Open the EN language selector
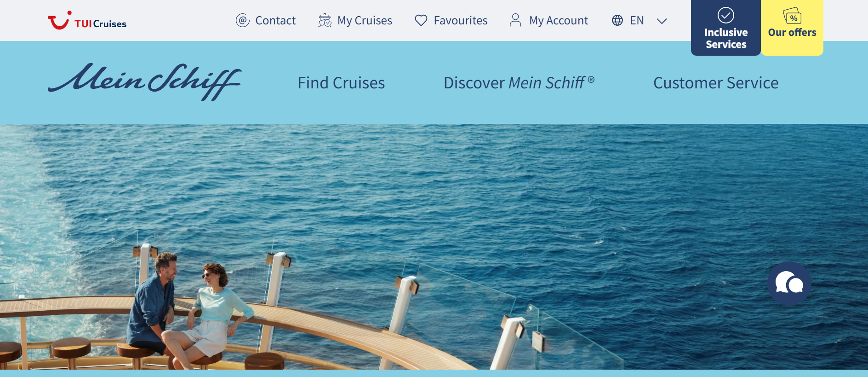This screenshot has width=868, height=377. pyautogui.click(x=637, y=20)
